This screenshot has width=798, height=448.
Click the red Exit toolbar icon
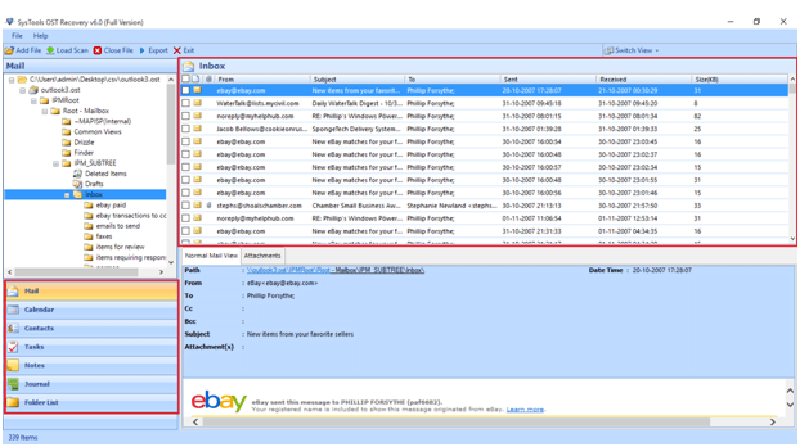click(177, 50)
